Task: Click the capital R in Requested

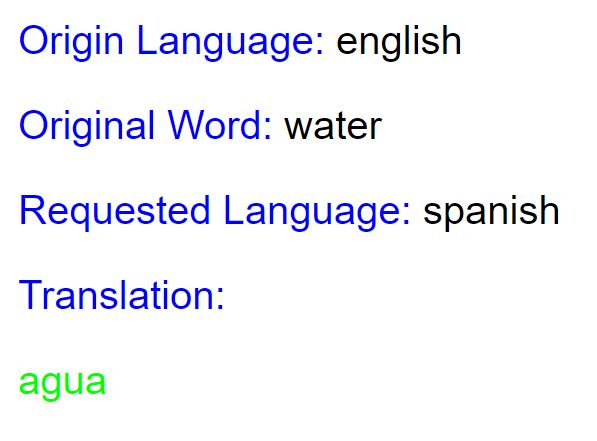Action: click(x=32, y=210)
